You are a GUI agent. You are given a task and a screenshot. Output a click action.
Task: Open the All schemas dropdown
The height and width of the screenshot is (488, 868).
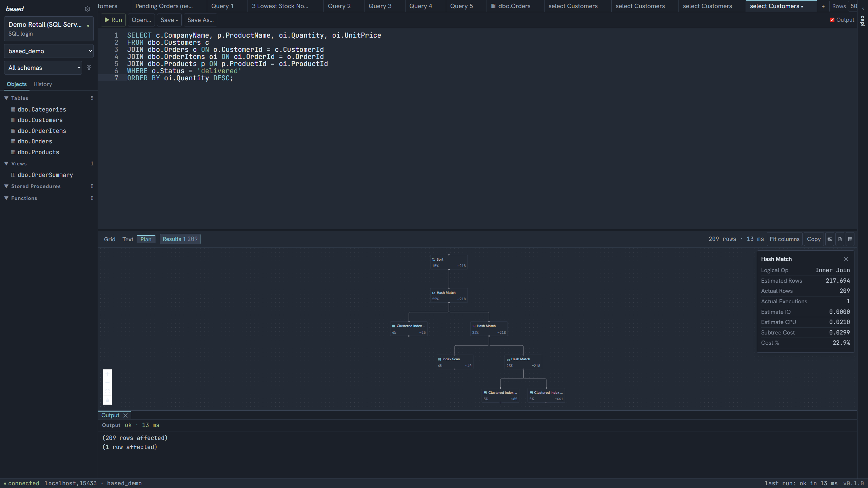pyautogui.click(x=43, y=68)
